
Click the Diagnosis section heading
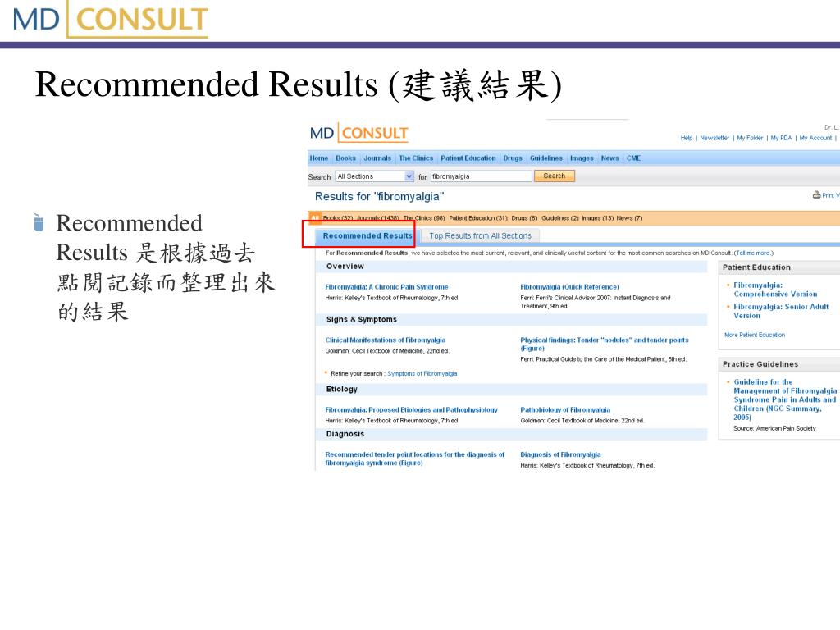[345, 434]
